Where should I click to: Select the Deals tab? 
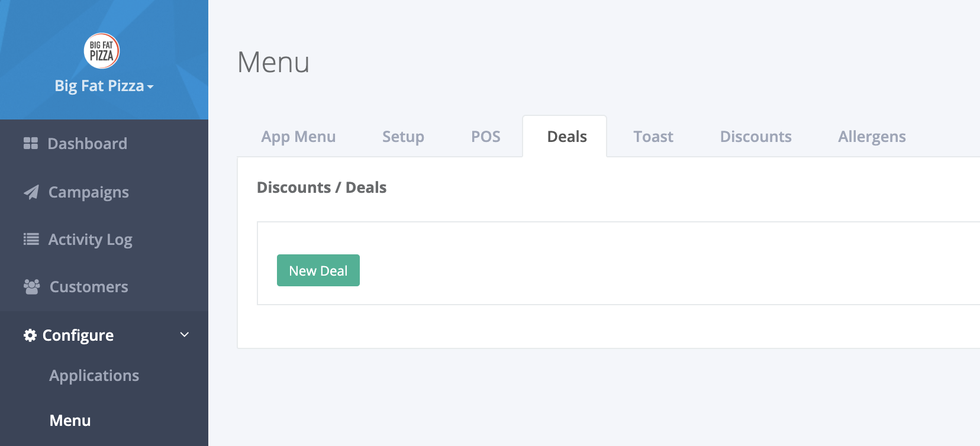point(567,137)
